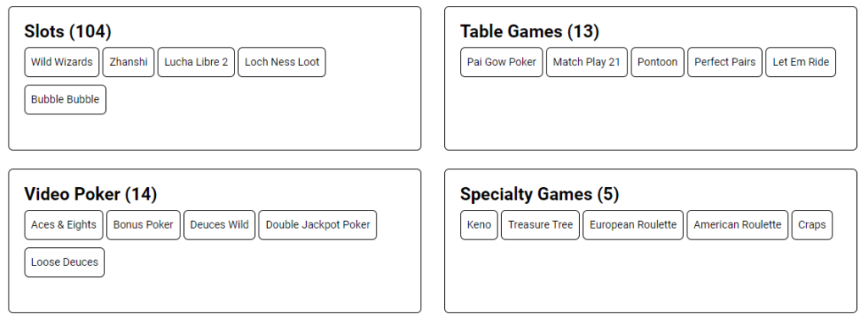The height and width of the screenshot is (320, 868).
Task: Select Let Em Ride tag
Action: tap(800, 62)
